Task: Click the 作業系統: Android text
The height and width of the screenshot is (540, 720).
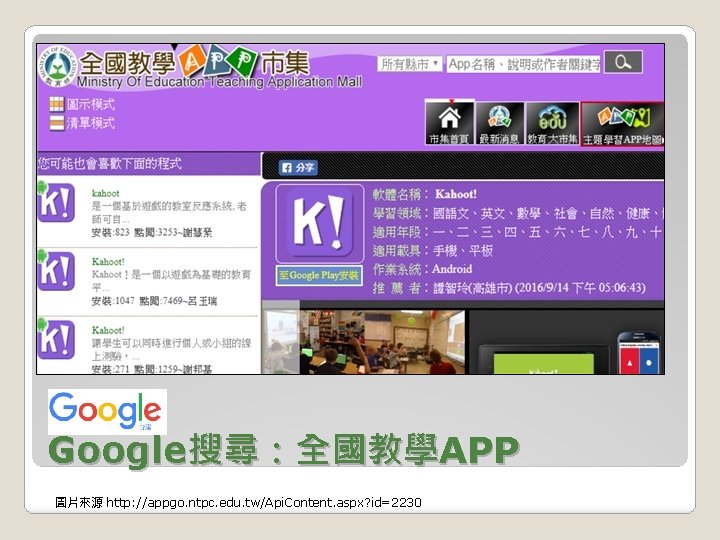Action: 422,269
